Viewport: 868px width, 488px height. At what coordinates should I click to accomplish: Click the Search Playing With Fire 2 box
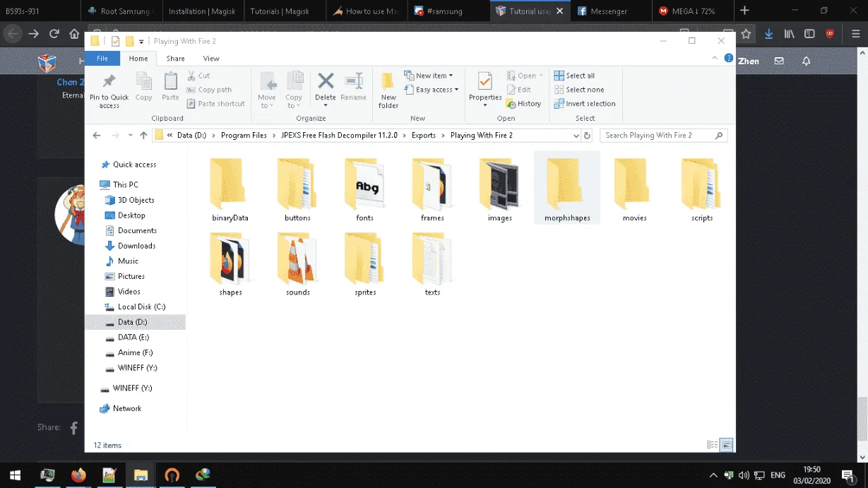(x=663, y=135)
